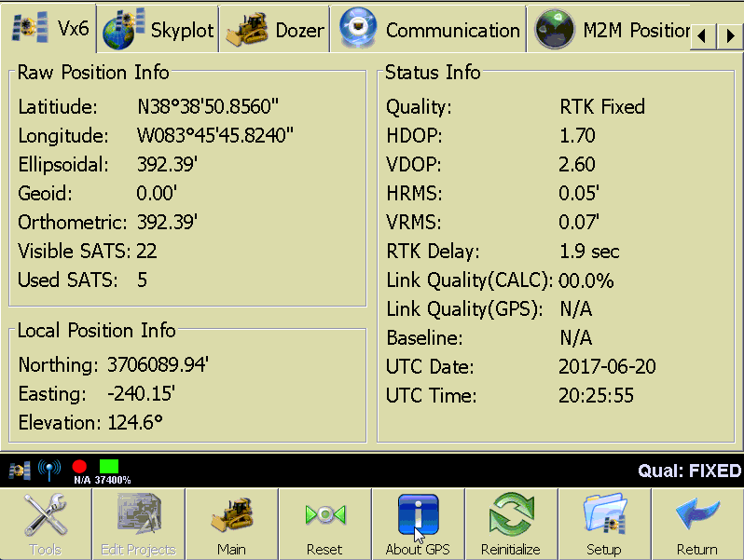Switch to the Vx6 tab
Screen dimensions: 744x560
(x=48, y=29)
